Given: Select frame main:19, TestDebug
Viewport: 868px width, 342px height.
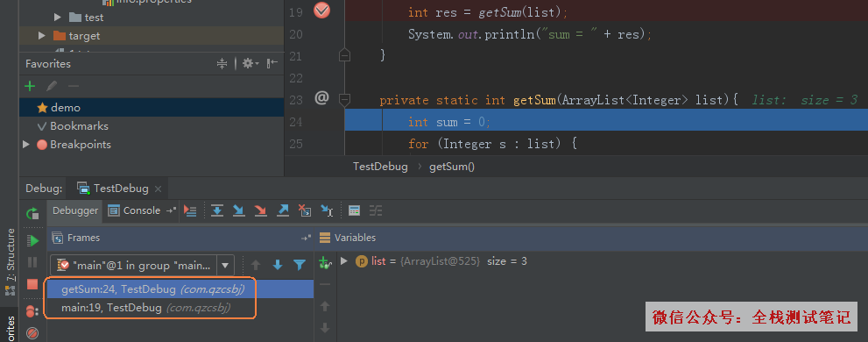Looking at the screenshot, I should 180,307.
